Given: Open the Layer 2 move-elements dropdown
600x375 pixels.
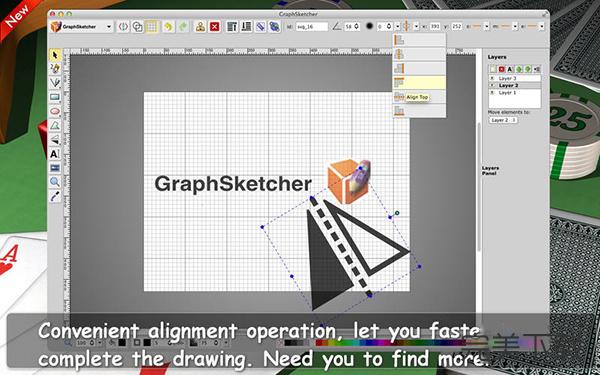Looking at the screenshot, I should (x=503, y=120).
